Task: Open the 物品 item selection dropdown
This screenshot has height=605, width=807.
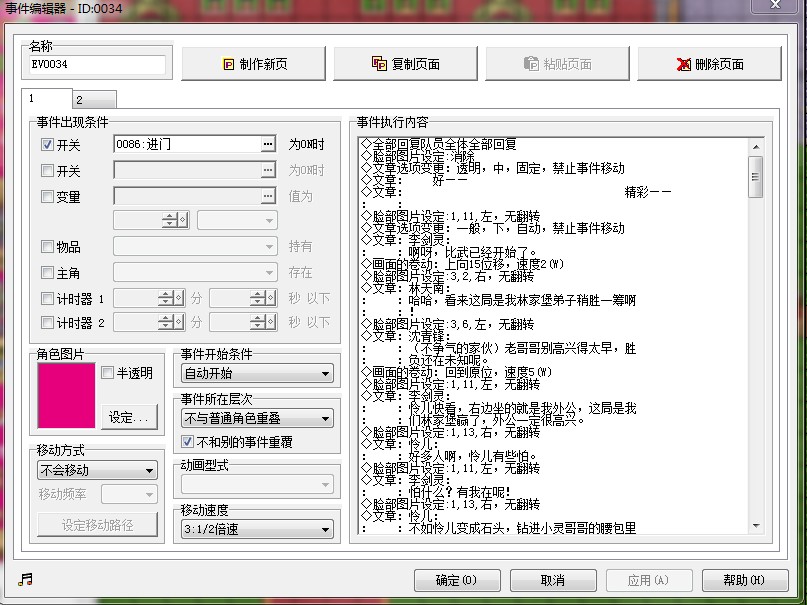Action: 195,246
